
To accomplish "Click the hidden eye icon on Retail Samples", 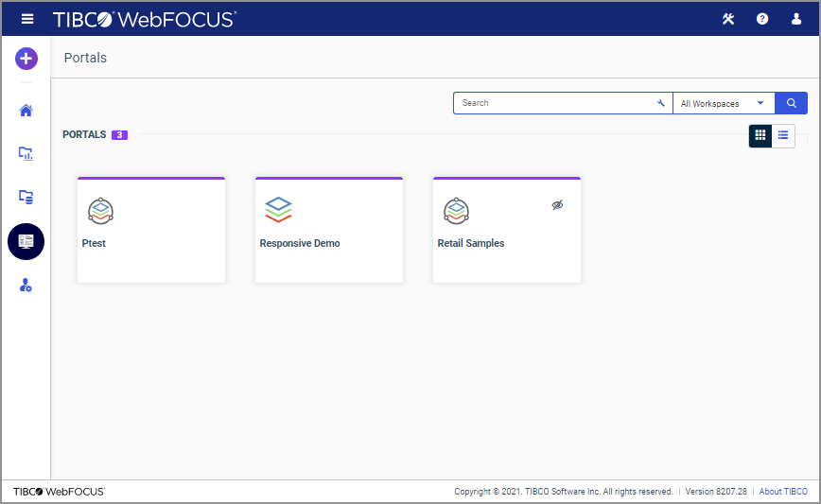I will point(558,205).
